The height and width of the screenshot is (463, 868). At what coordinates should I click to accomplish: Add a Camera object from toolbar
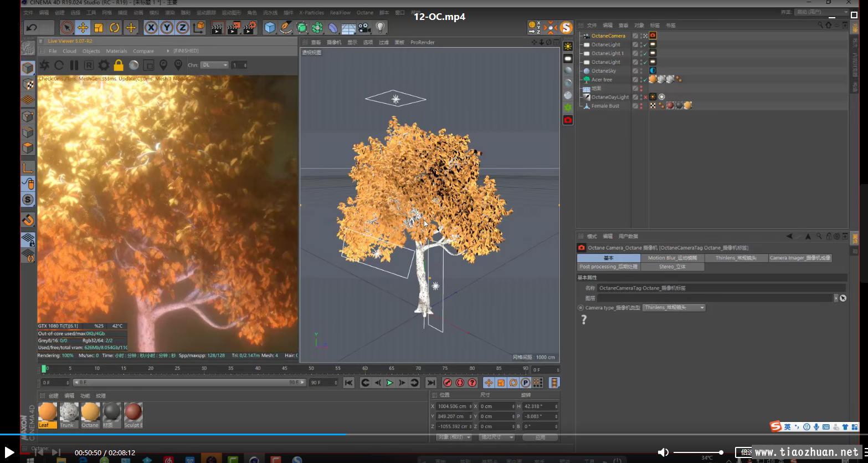pyautogui.click(x=364, y=27)
